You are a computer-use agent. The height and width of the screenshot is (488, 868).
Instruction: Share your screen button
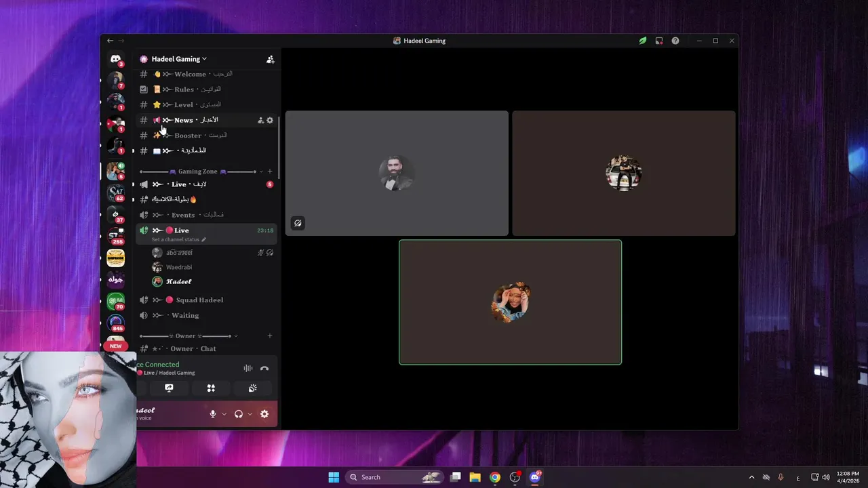point(169,388)
